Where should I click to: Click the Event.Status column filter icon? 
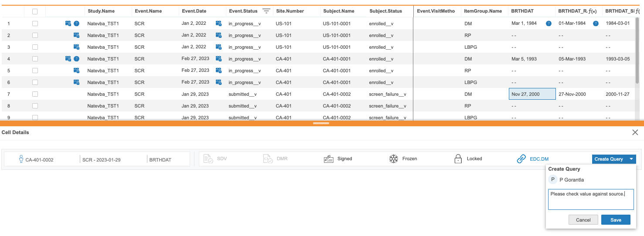coord(266,11)
